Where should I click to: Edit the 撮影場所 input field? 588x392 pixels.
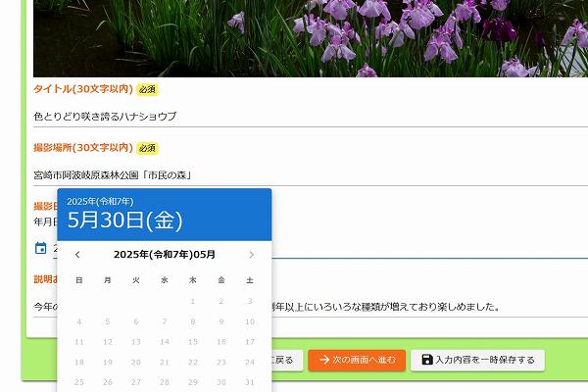click(x=311, y=175)
